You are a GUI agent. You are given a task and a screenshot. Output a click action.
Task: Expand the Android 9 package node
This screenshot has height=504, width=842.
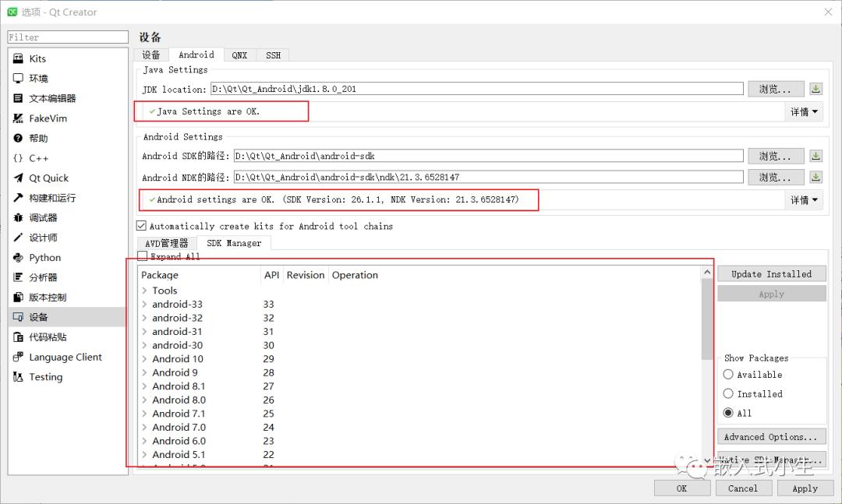pyautogui.click(x=144, y=372)
